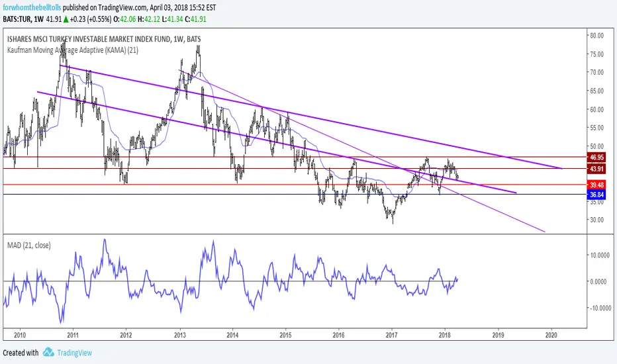Viewport: 617px width, 364px height.
Task: Select the 43.91 price label
Action: [596, 169]
